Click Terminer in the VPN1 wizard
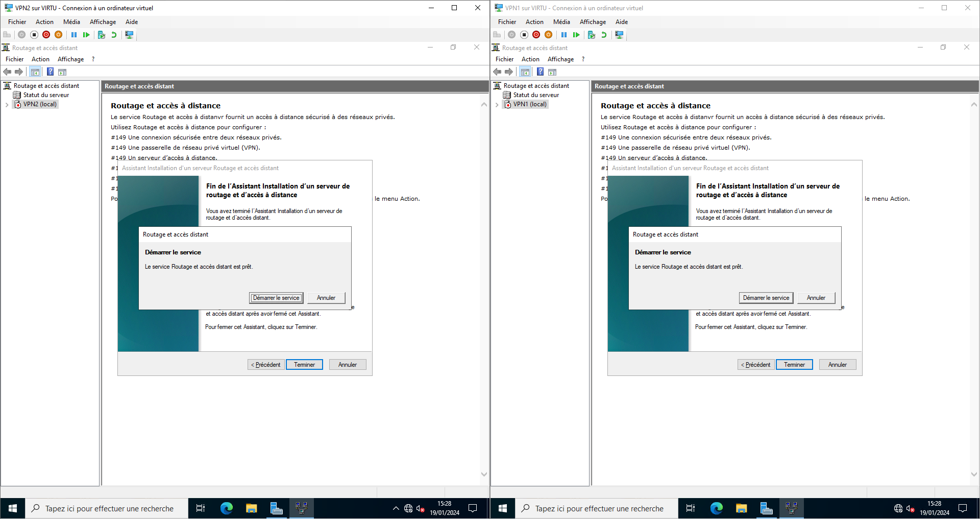This screenshot has height=519, width=980. click(794, 365)
